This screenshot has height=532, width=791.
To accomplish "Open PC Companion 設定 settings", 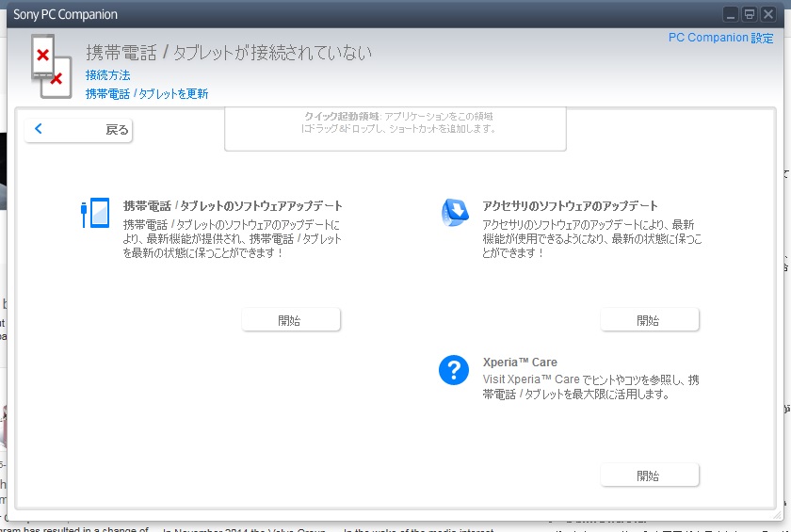I will pos(720,39).
